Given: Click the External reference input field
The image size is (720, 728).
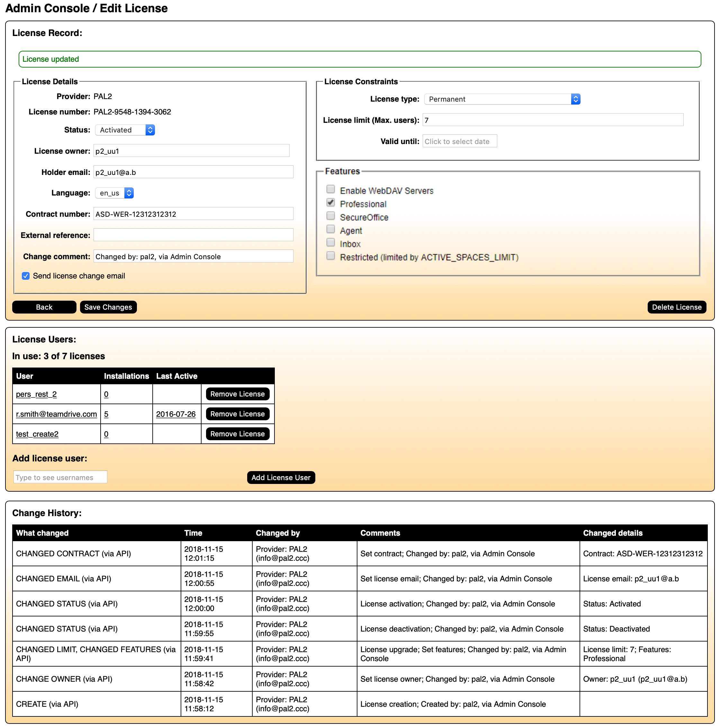Looking at the screenshot, I should [193, 235].
